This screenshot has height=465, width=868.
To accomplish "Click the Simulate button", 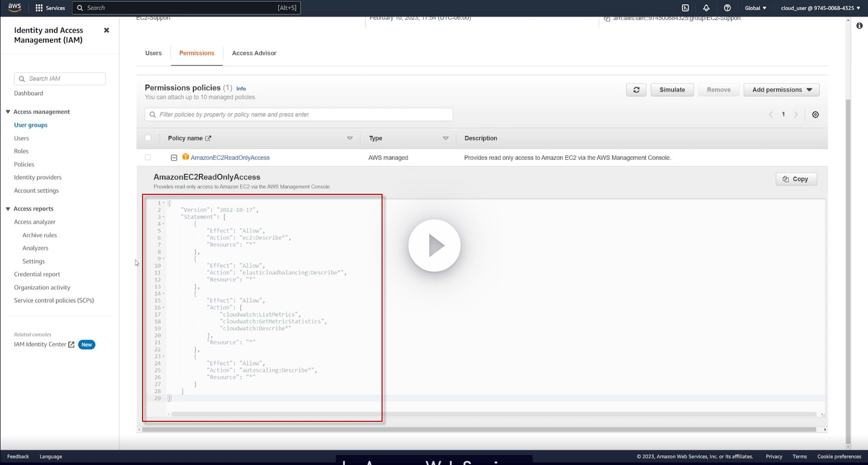I will point(672,90).
